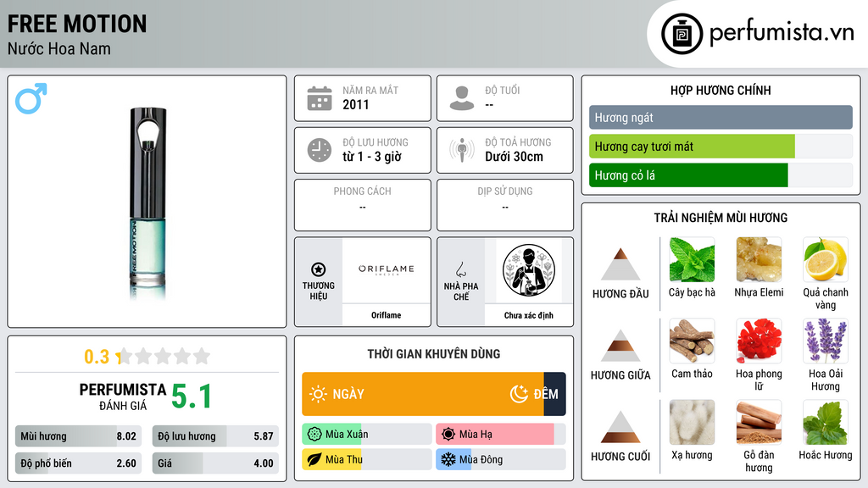868x488 pixels.
Task: Click the Nước Hoa Nam subtitle
Action: click(58, 48)
